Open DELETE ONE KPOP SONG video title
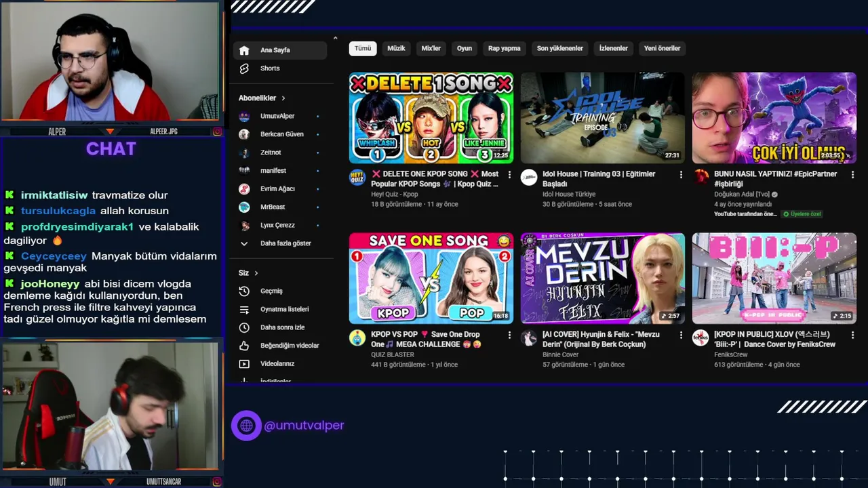Viewport: 868px width, 488px height. tap(435, 179)
